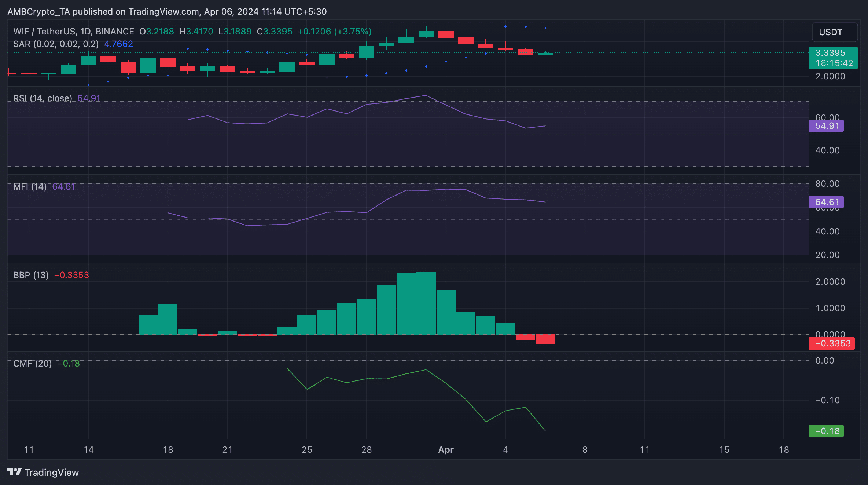This screenshot has height=485, width=868.
Task: Click the current price tag 3.3395
Action: [833, 58]
